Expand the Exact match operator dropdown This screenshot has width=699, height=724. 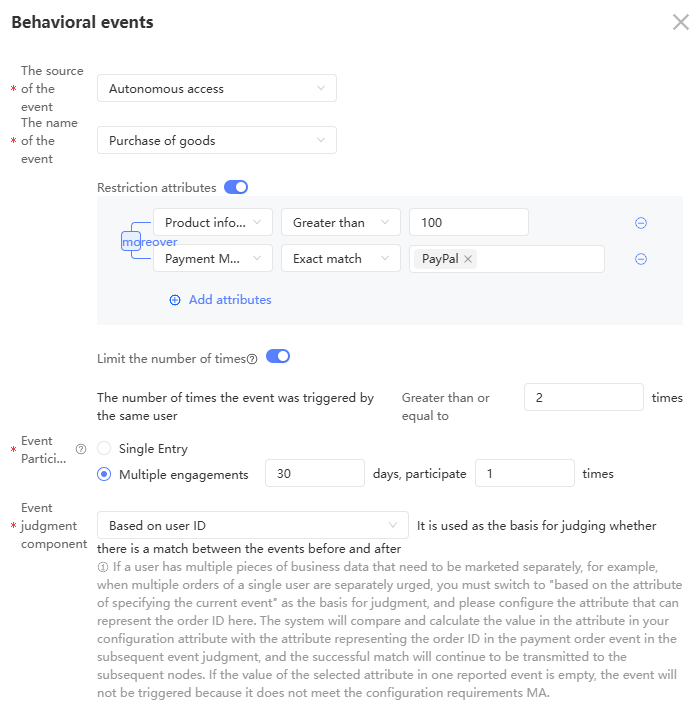click(x=340, y=259)
